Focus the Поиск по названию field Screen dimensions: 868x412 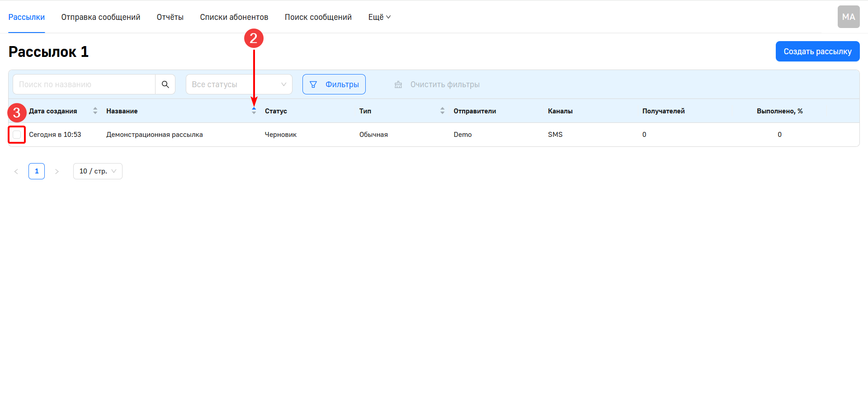tap(84, 84)
